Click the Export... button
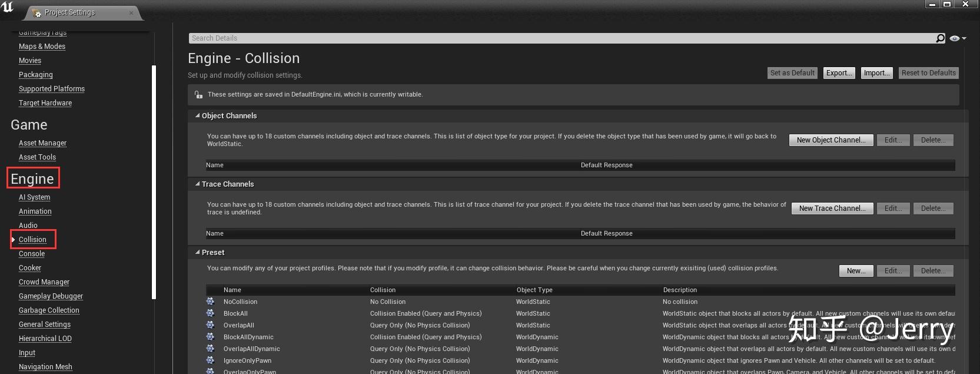 point(839,73)
